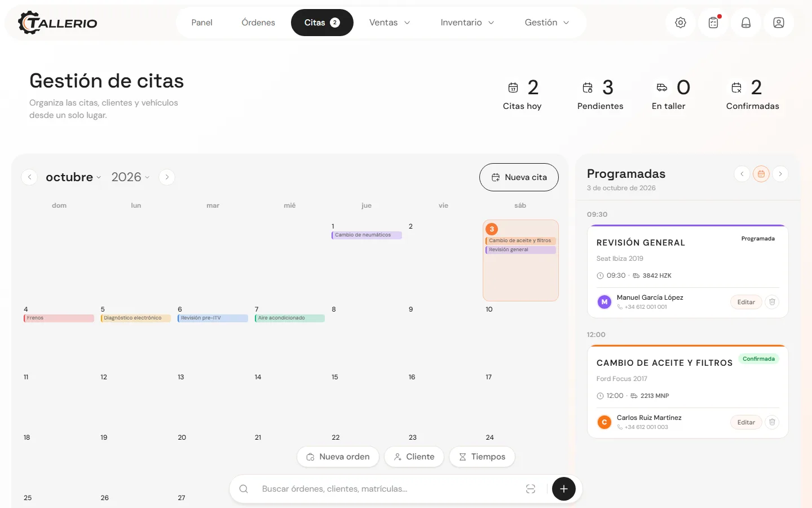This screenshot has height=508, width=812.
Task: Click the Confirmadas counter
Action: tap(752, 95)
